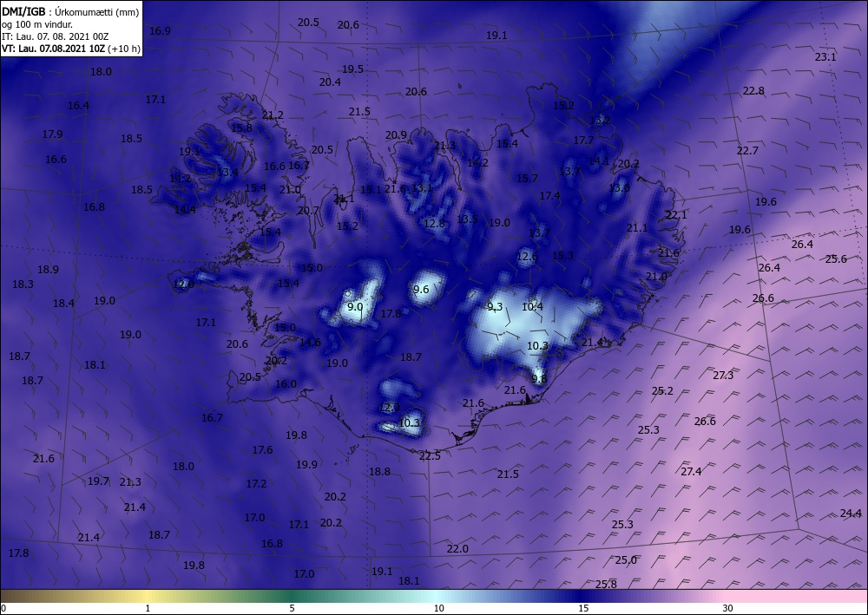This screenshot has width=868, height=615.
Task: Click the map value 16.0
Action: 286,383
